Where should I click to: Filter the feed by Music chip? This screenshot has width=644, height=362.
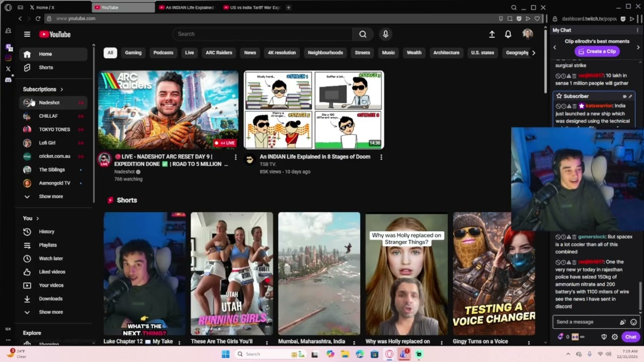388,53
